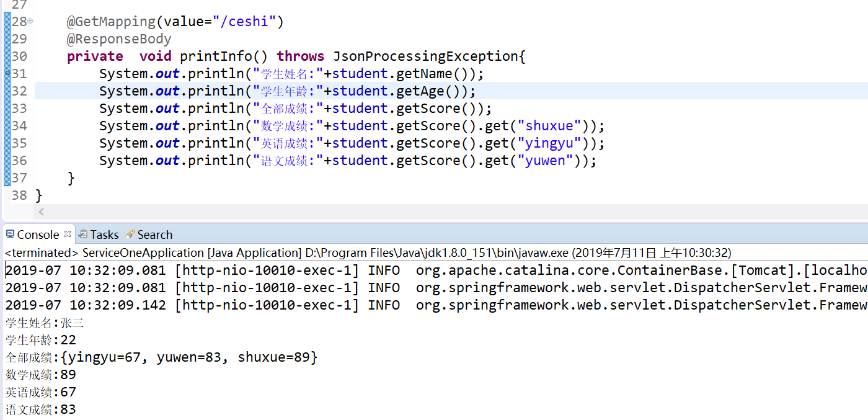Viewport: 868px width, 420px height.
Task: Click line number 38 in the gutter
Action: pyautogui.click(x=19, y=195)
